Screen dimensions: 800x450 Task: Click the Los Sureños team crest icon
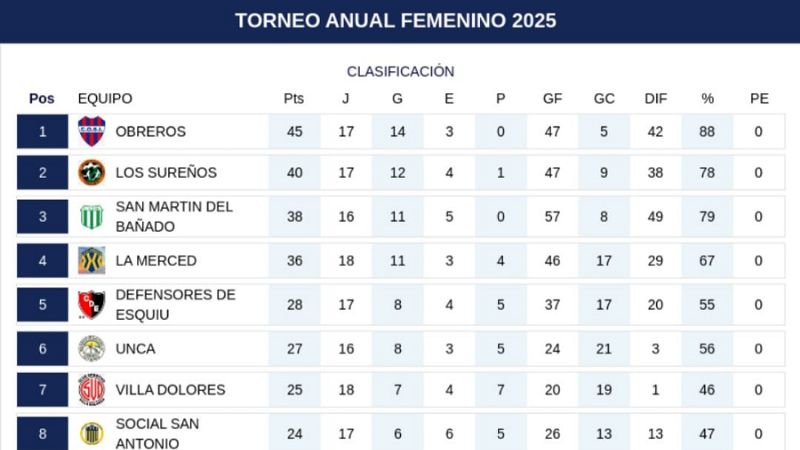click(92, 173)
